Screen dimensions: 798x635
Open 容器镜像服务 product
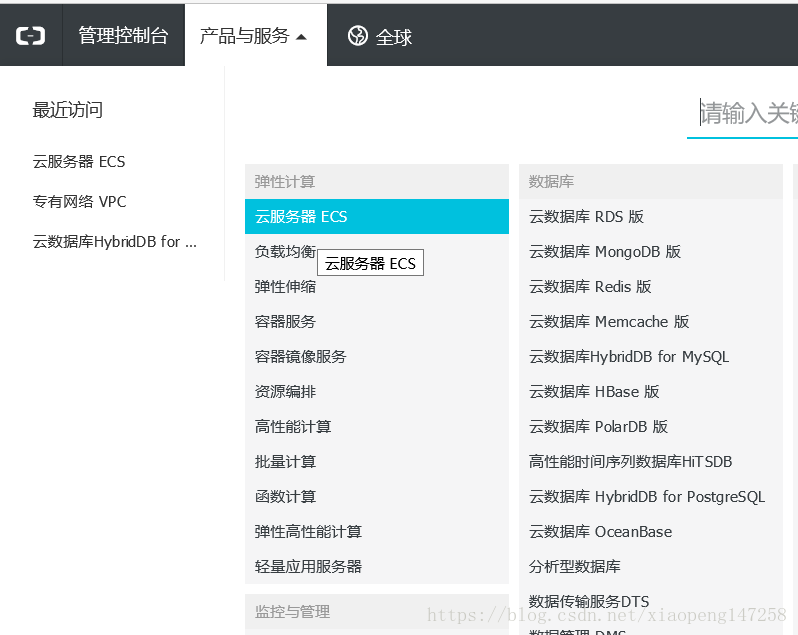pyautogui.click(x=300, y=356)
